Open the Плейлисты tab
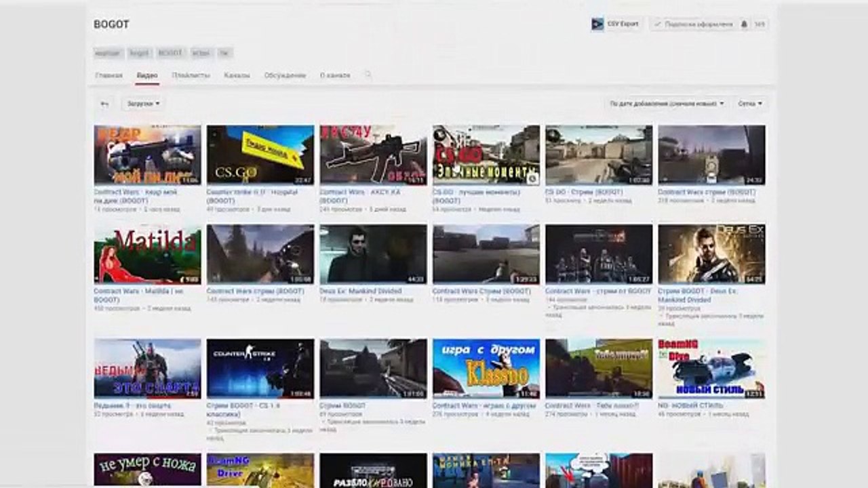868x488 pixels. tap(191, 75)
